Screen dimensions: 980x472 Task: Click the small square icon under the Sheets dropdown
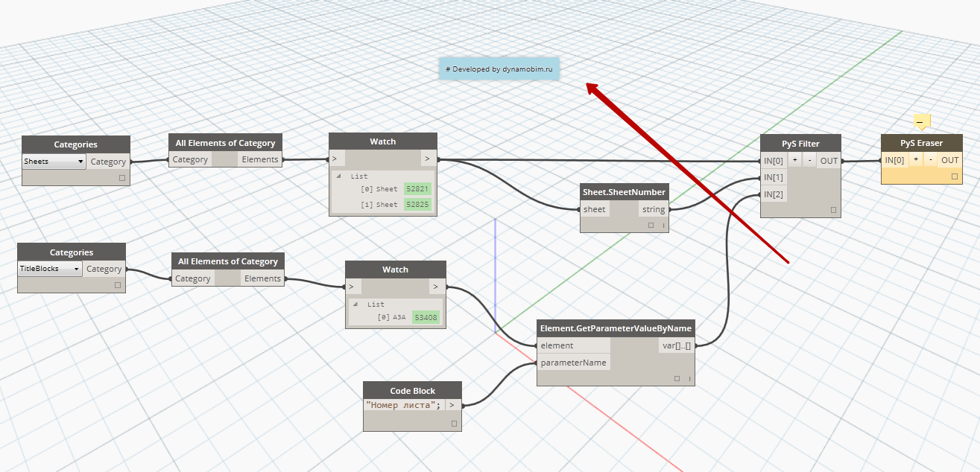click(122, 179)
